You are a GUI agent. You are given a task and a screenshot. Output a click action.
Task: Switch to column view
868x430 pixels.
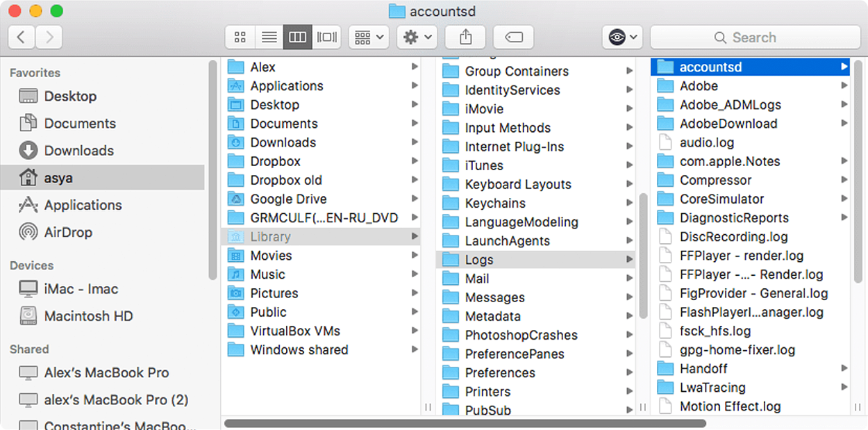[297, 37]
